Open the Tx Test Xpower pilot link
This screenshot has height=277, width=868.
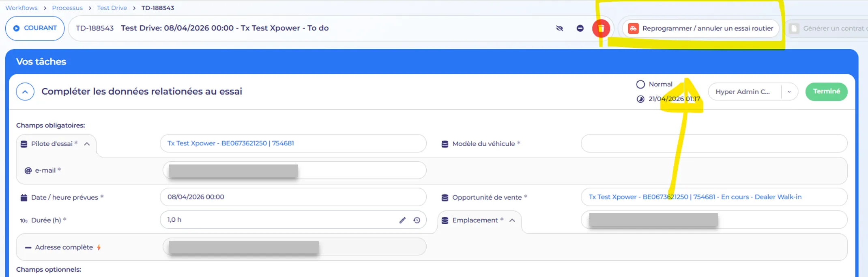(231, 143)
